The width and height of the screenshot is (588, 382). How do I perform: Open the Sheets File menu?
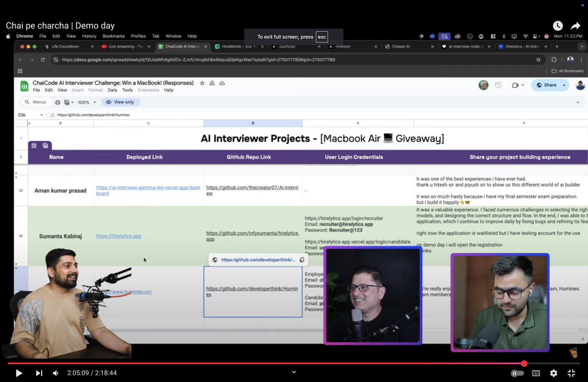(36, 90)
